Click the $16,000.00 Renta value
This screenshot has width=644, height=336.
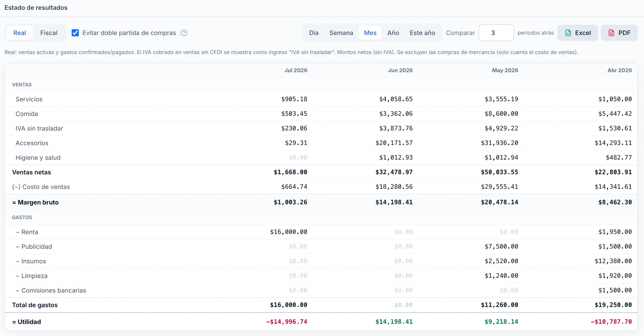(x=289, y=232)
